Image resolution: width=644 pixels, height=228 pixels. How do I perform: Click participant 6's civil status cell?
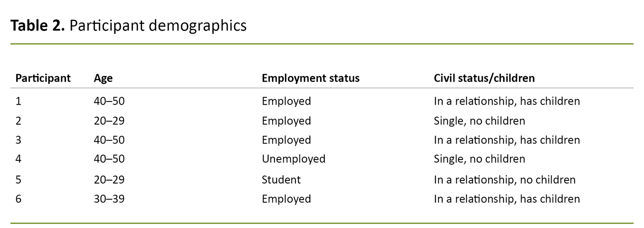pos(506,199)
